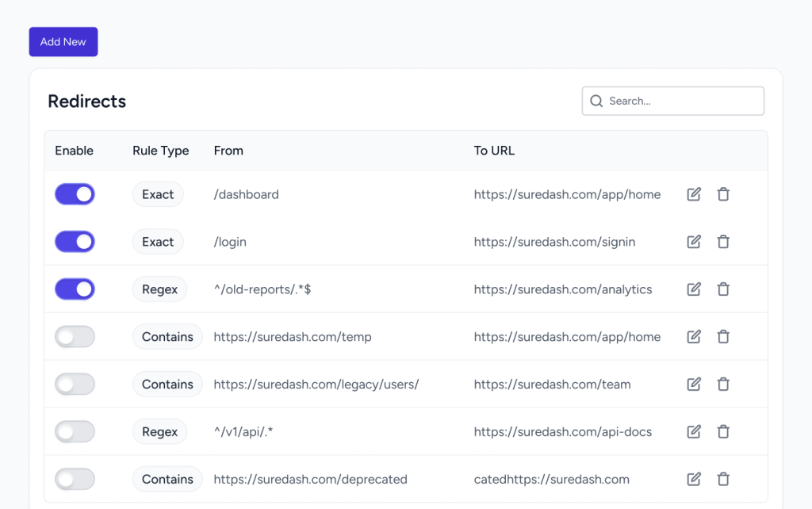Edit the suredash.com/temp redirect
Viewport: 812px width, 509px height.
point(694,337)
